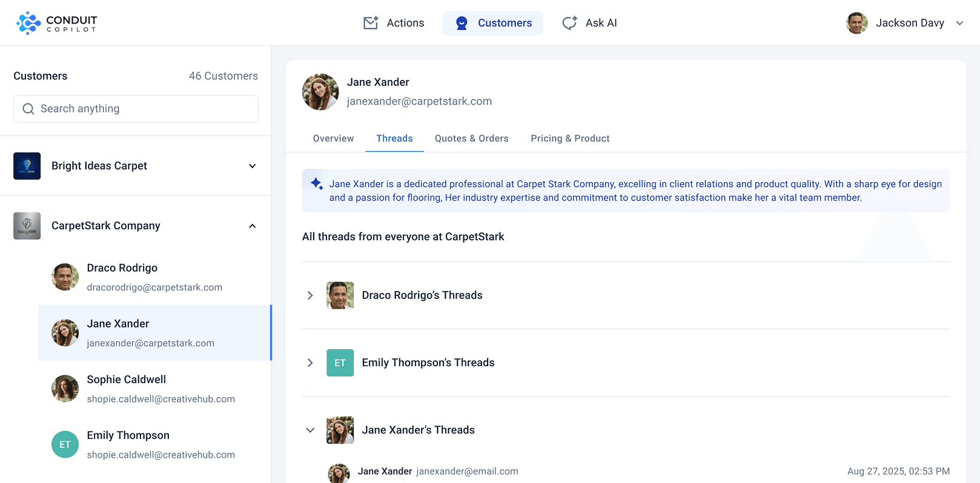Click Sophie Caldwell's avatar in sidebar
The image size is (980, 483).
pos(65,389)
